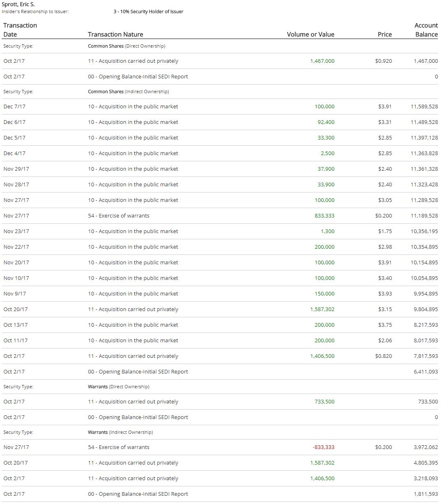Click the insider name "Sprott, Eric S."
Screen dimensions: 442x504
coord(18,4)
